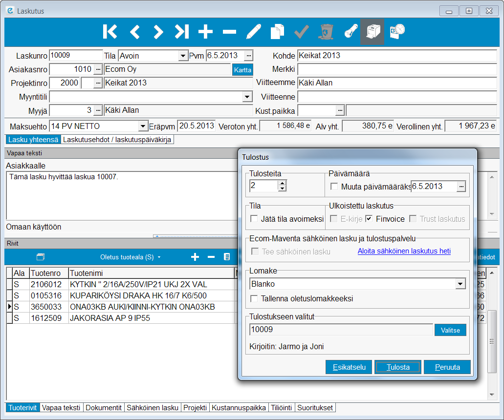The height and width of the screenshot is (420, 504).
Task: Delete invoice using the minus toolbar icon
Action: coord(229,32)
